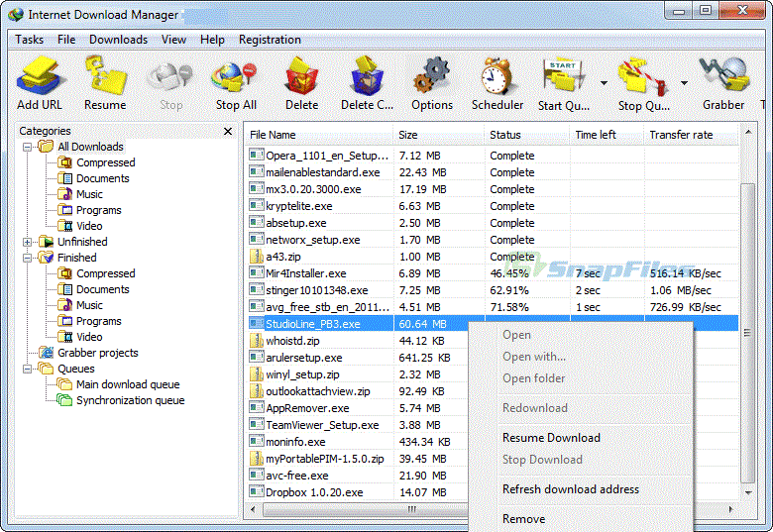
Task: Click the vertical scrollbar thumb
Action: point(748,333)
